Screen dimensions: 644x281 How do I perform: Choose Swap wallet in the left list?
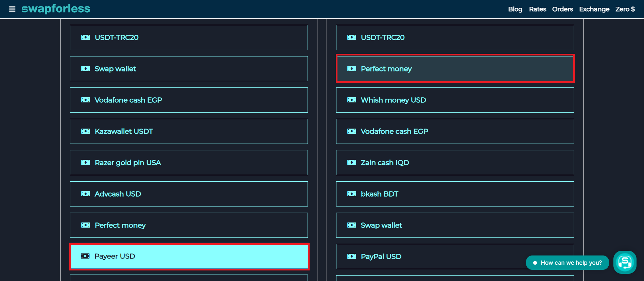189,69
